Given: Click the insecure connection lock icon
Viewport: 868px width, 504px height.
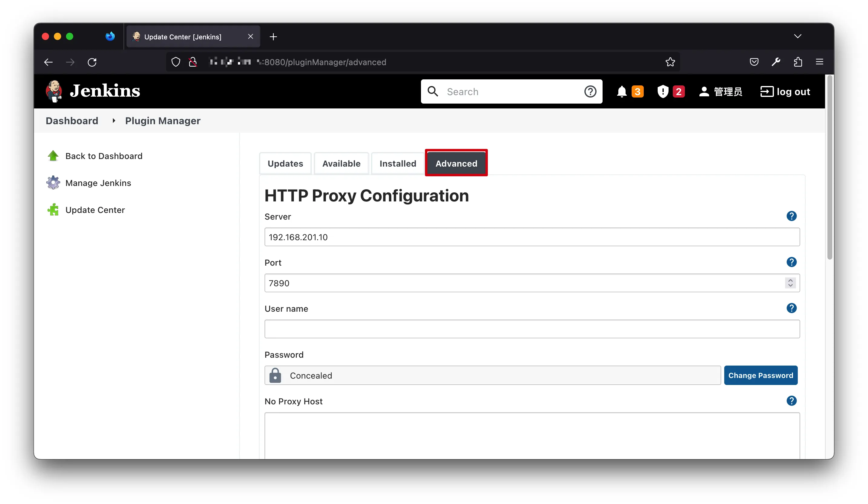Looking at the screenshot, I should click(193, 62).
